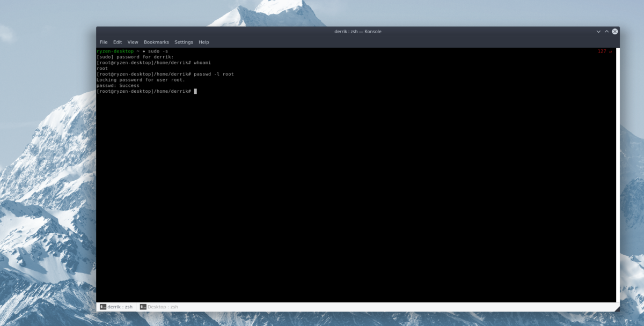Click the terminal cursor at the prompt
Viewport: 644px width, 326px height.
[195, 91]
